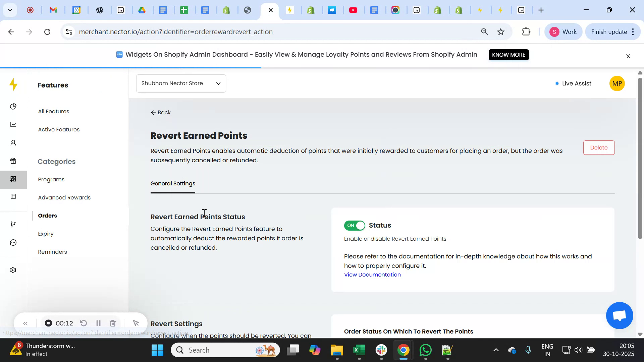Open the Shubham Nector Store dropdown
Image resolution: width=644 pixels, height=362 pixels.
[x=180, y=83]
